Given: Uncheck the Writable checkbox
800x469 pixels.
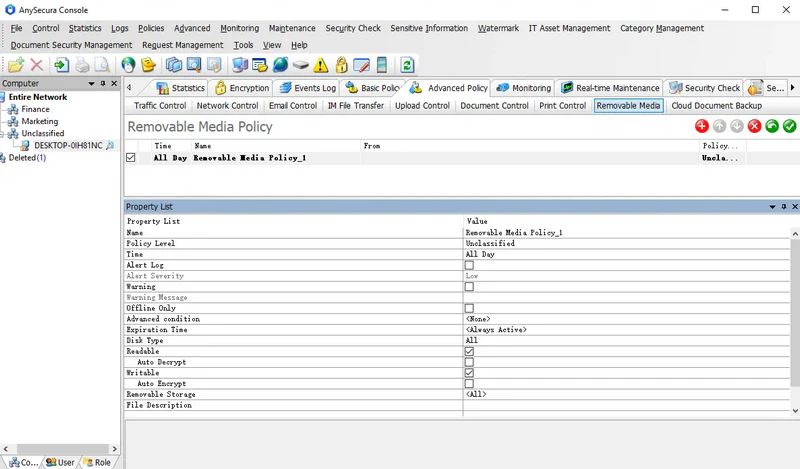Looking at the screenshot, I should click(469, 373).
